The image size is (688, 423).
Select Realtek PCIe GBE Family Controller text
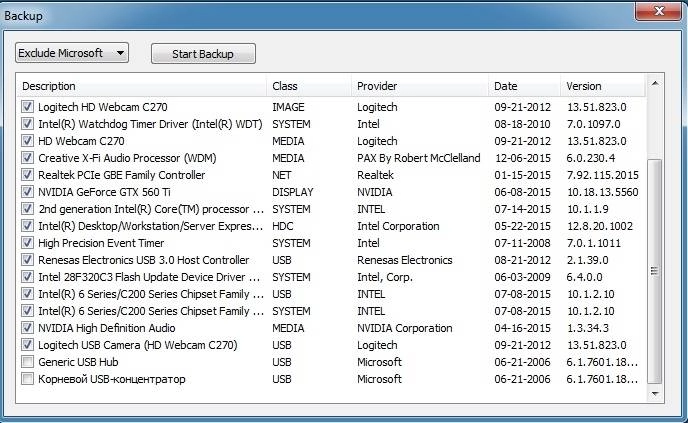pos(122,175)
